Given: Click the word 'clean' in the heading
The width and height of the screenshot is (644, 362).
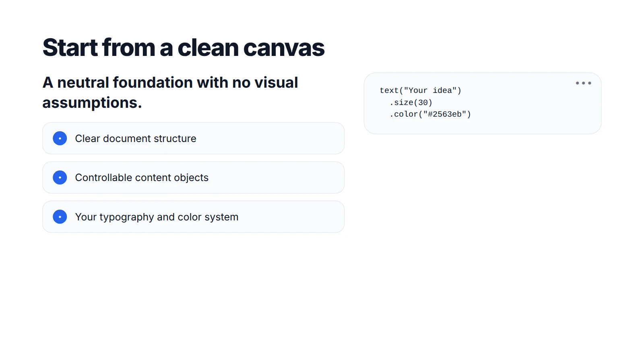Looking at the screenshot, I should coord(208,47).
